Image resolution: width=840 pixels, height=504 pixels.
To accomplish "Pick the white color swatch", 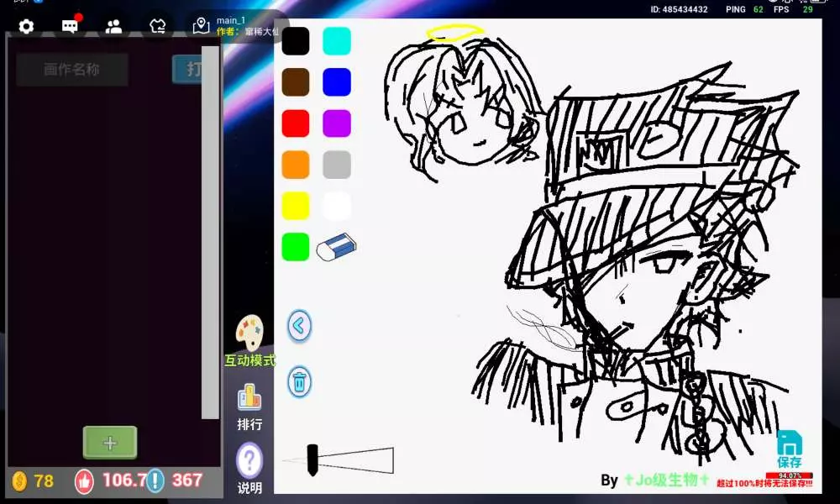I will click(337, 206).
